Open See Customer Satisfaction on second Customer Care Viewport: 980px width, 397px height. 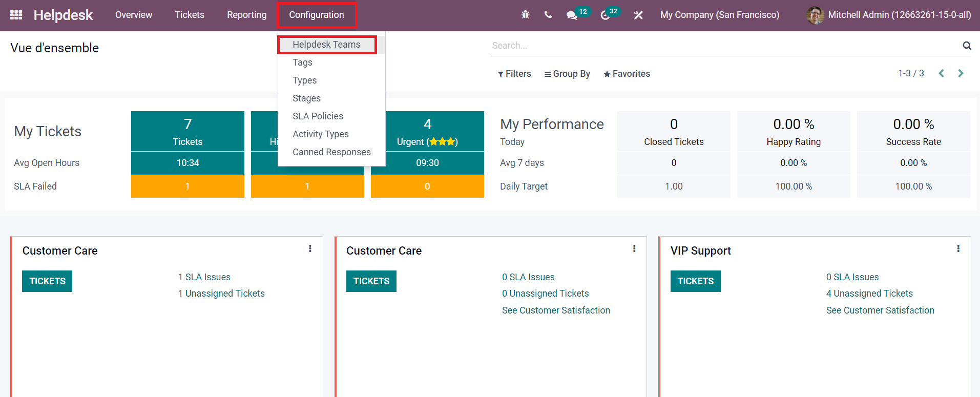[556, 310]
